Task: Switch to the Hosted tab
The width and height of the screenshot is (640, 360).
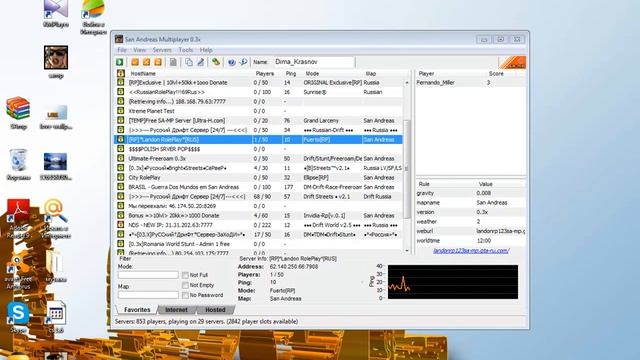Action: pos(215,310)
